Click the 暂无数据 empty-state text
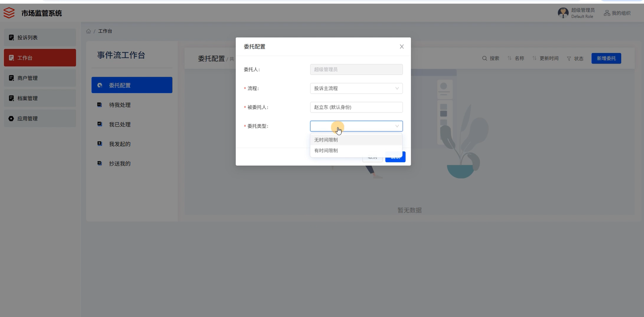This screenshot has width=644, height=317. click(410, 210)
